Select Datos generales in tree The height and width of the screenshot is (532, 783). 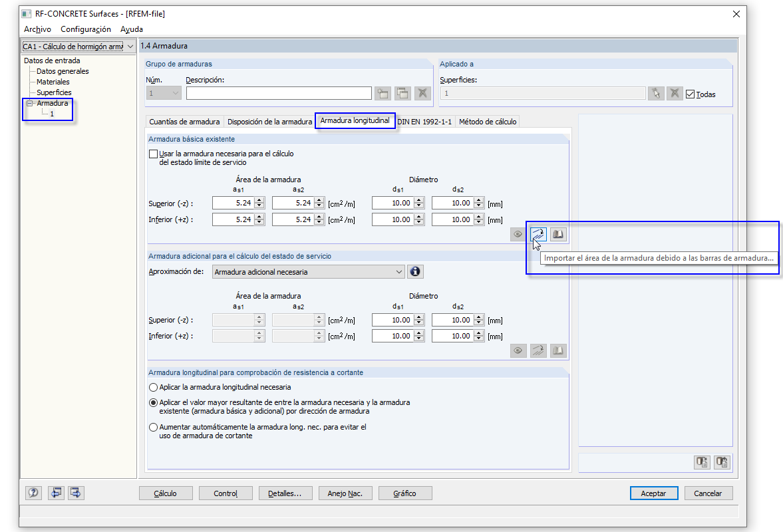click(x=63, y=71)
